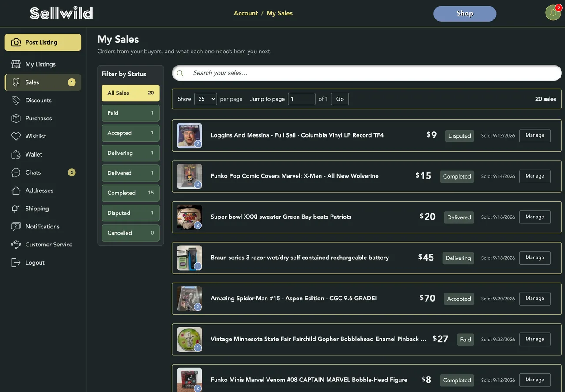Open the Funko Minis Venom listing title
The width and height of the screenshot is (565, 392).
click(309, 380)
